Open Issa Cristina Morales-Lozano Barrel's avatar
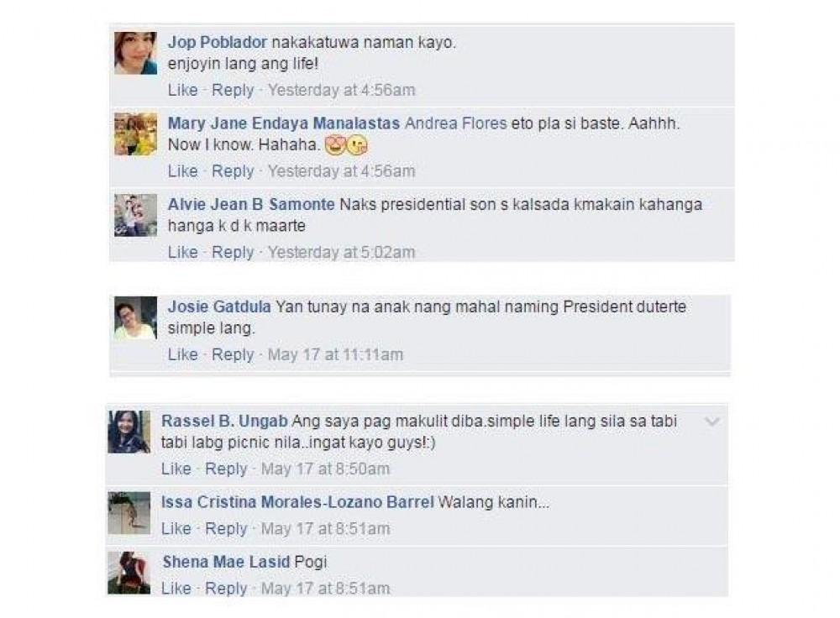840x618 pixels. [129, 513]
